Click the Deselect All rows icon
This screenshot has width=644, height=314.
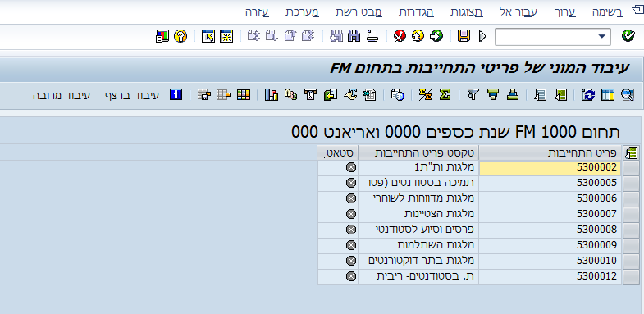pos(541,95)
